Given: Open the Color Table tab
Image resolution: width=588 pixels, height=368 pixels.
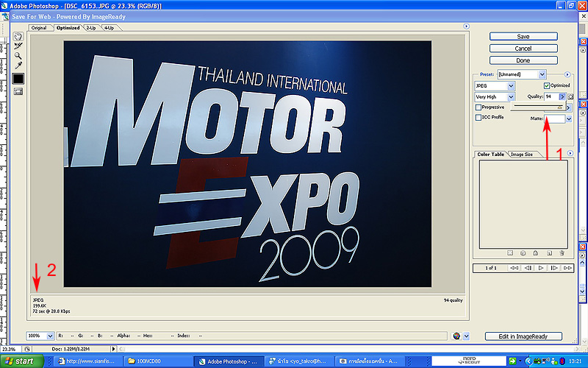Looking at the screenshot, I should (x=490, y=155).
